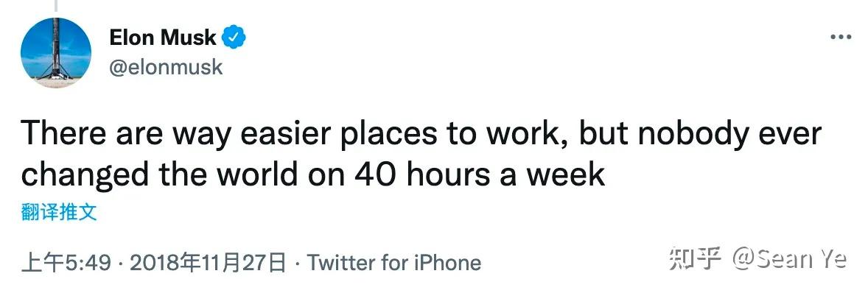Open Elon Musk's rocket profile picture
This screenshot has width=868, height=293.
tap(56, 52)
